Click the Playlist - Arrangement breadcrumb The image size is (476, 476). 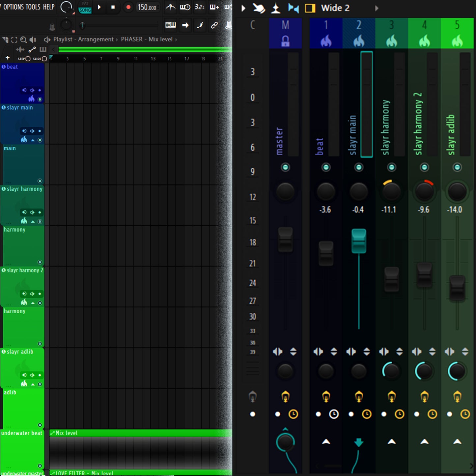[83, 39]
